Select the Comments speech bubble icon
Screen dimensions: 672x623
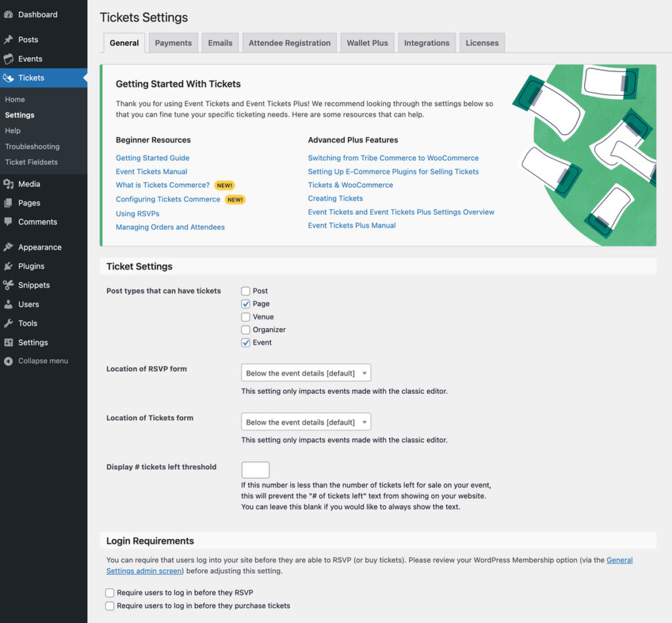(x=9, y=222)
